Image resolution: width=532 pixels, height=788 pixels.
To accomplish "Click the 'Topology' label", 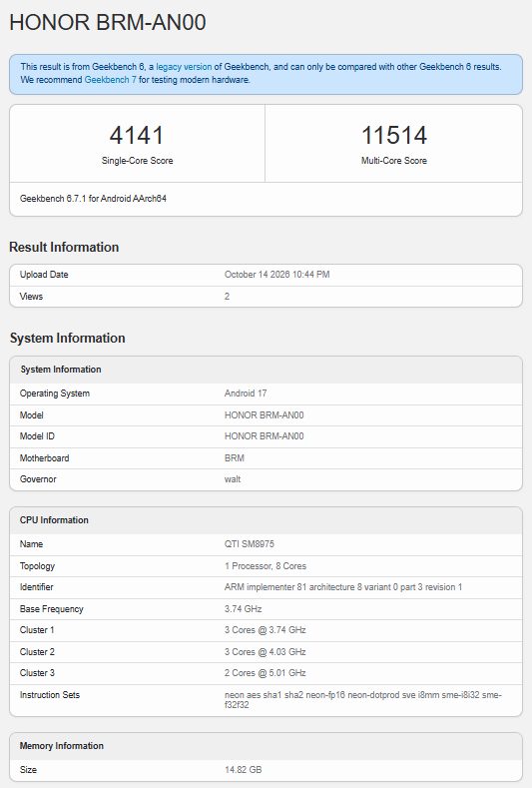I will tap(37, 566).
